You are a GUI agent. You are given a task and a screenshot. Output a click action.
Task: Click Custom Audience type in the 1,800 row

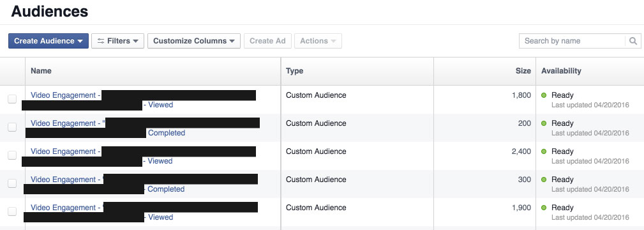pos(316,95)
